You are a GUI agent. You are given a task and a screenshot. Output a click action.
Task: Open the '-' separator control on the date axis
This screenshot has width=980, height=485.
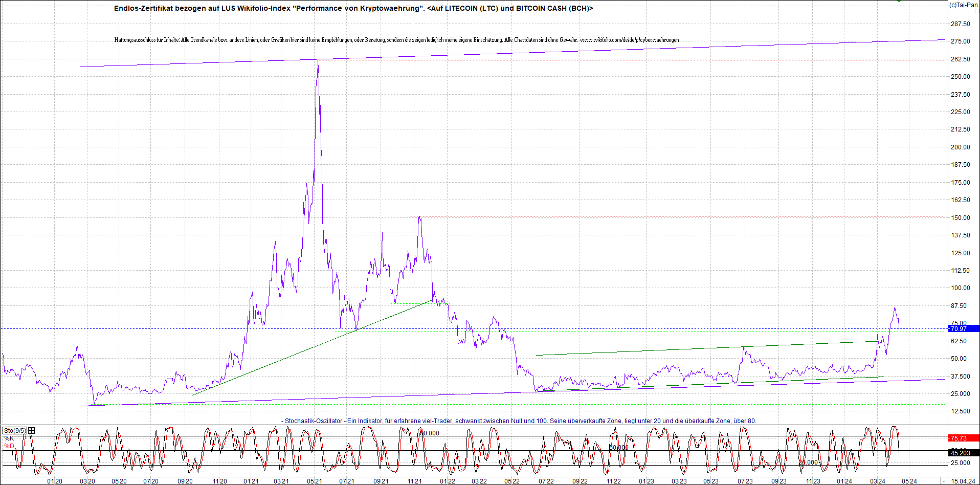(x=945, y=481)
